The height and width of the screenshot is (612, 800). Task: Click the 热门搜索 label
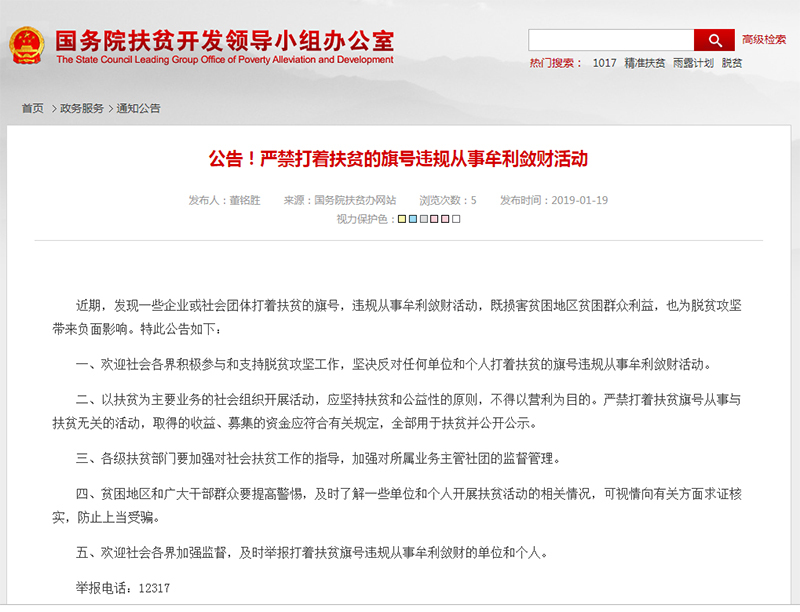(555, 63)
